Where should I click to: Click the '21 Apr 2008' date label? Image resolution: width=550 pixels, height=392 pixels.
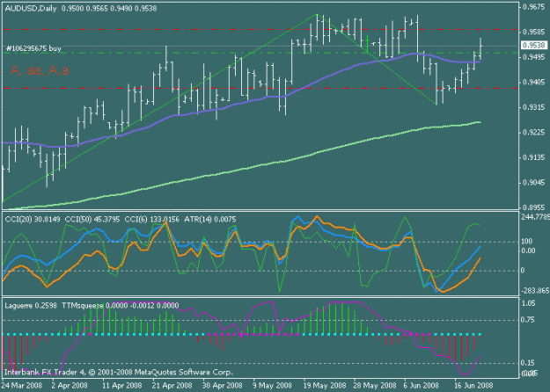coord(172,386)
